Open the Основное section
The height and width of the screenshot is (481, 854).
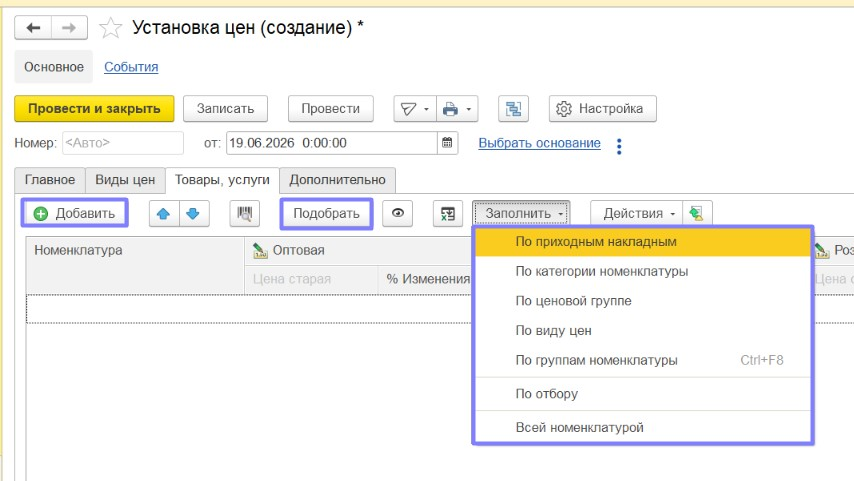click(53, 67)
